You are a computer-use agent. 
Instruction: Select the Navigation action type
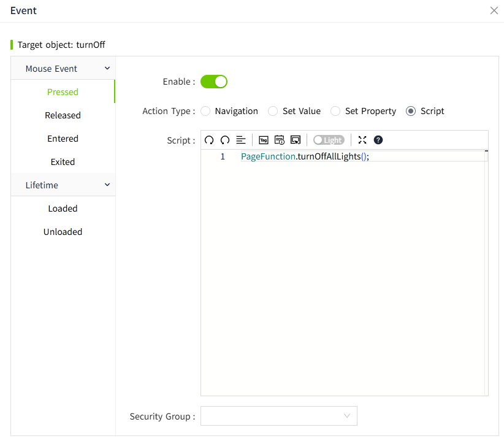pos(205,111)
